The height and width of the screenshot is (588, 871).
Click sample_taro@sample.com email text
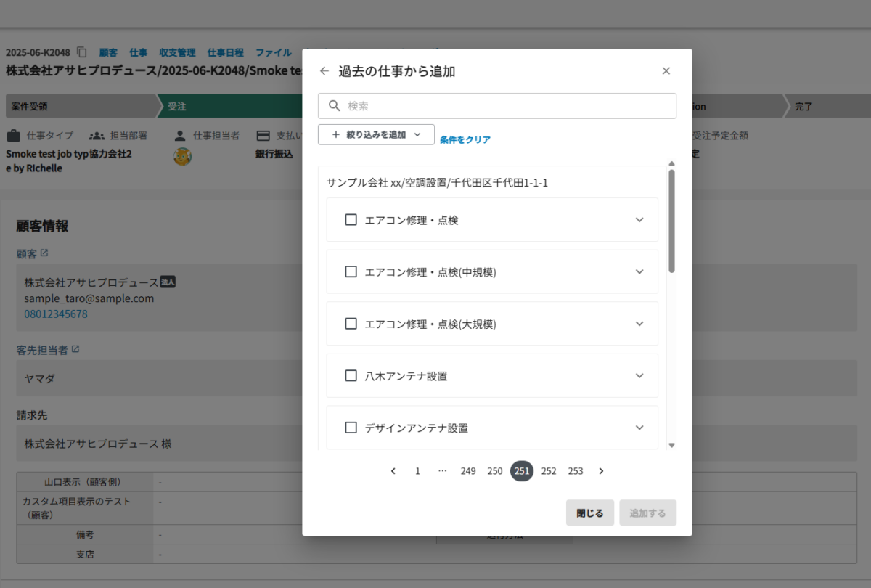click(89, 298)
